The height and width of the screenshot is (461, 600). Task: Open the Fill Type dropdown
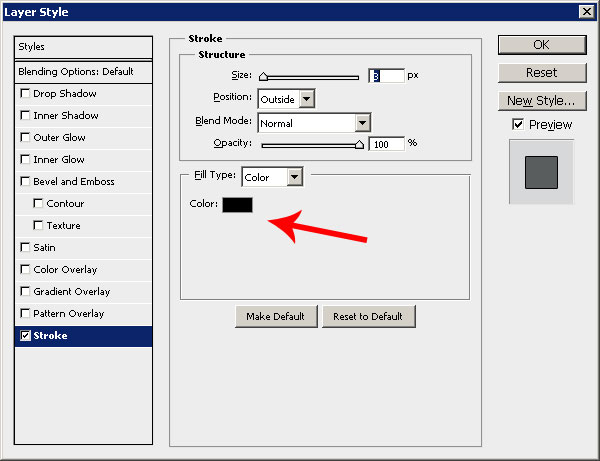pyautogui.click(x=293, y=177)
